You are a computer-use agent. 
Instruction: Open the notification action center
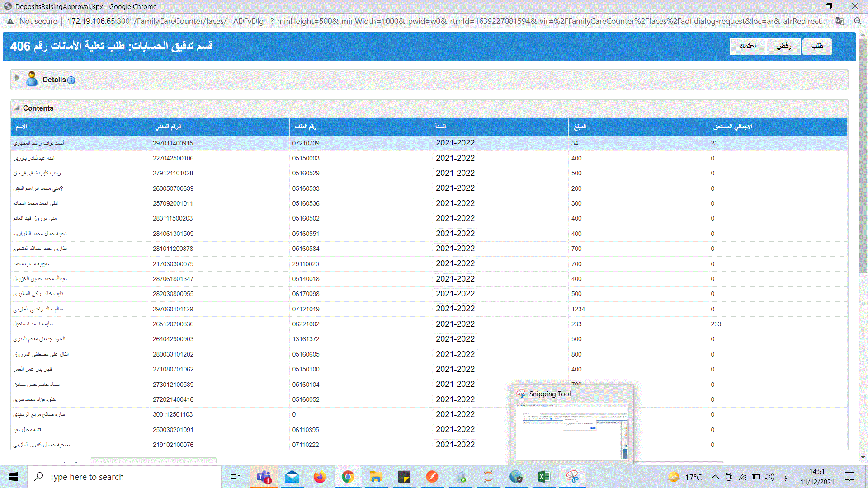pyautogui.click(x=849, y=477)
